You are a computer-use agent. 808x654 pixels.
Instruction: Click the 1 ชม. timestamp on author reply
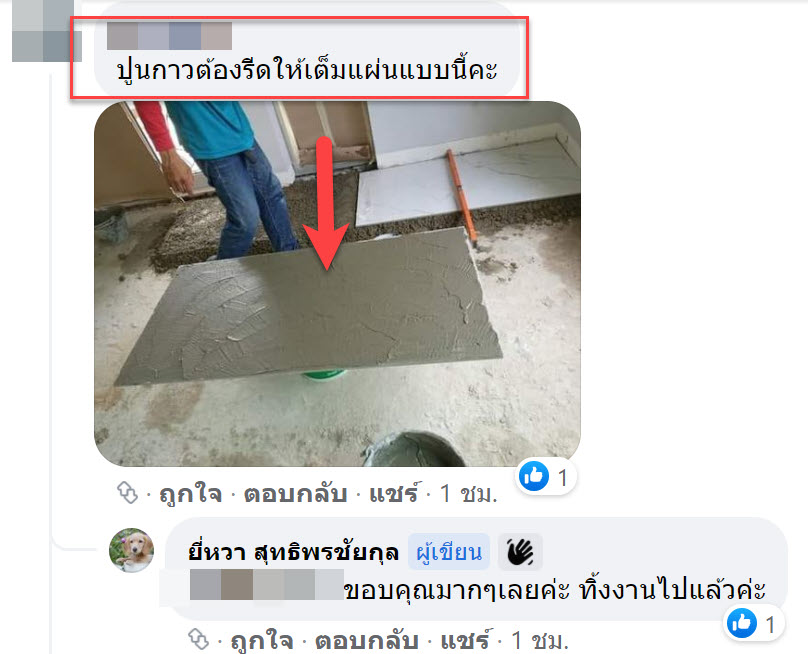[540, 641]
